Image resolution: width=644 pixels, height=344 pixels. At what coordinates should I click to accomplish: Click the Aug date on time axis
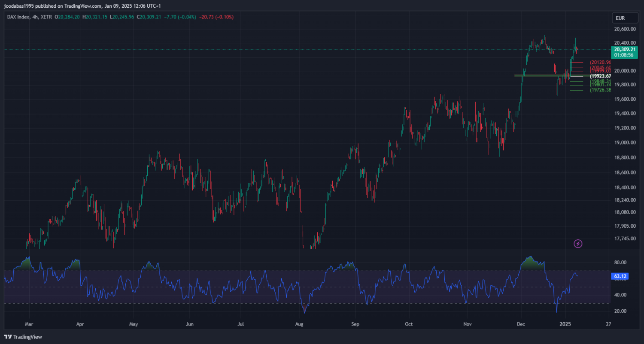(300, 324)
